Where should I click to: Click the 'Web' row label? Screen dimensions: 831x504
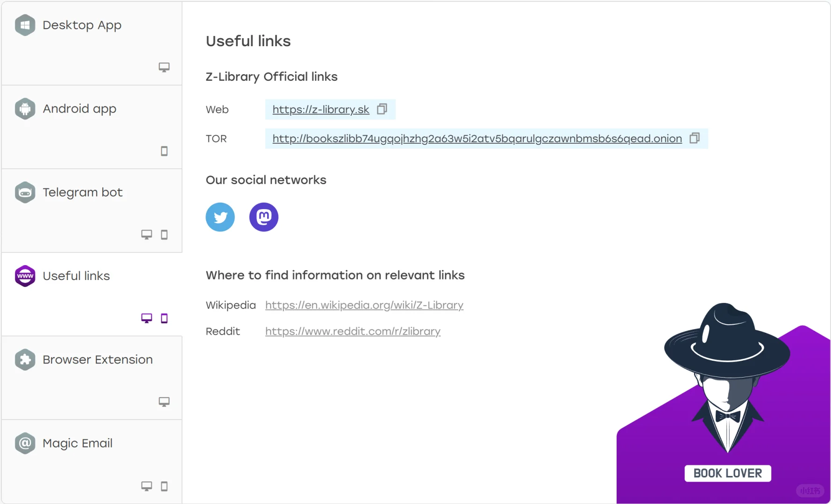click(x=217, y=110)
